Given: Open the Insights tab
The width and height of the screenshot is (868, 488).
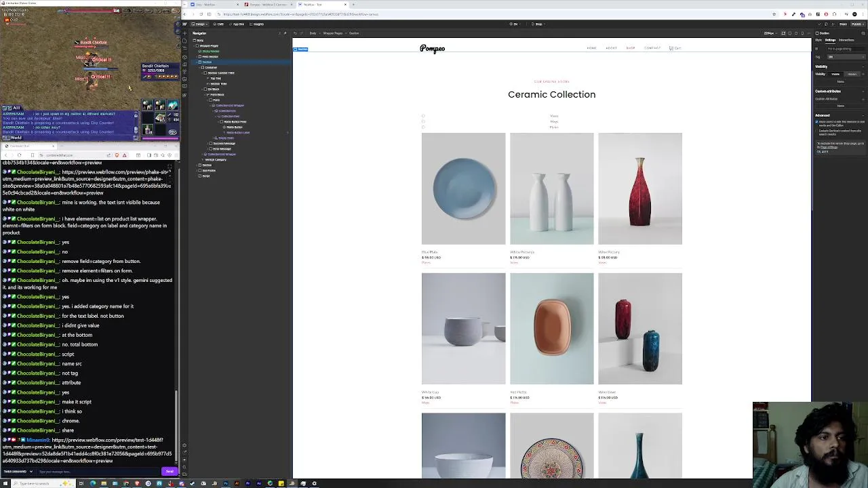Looking at the screenshot, I should click(258, 24).
